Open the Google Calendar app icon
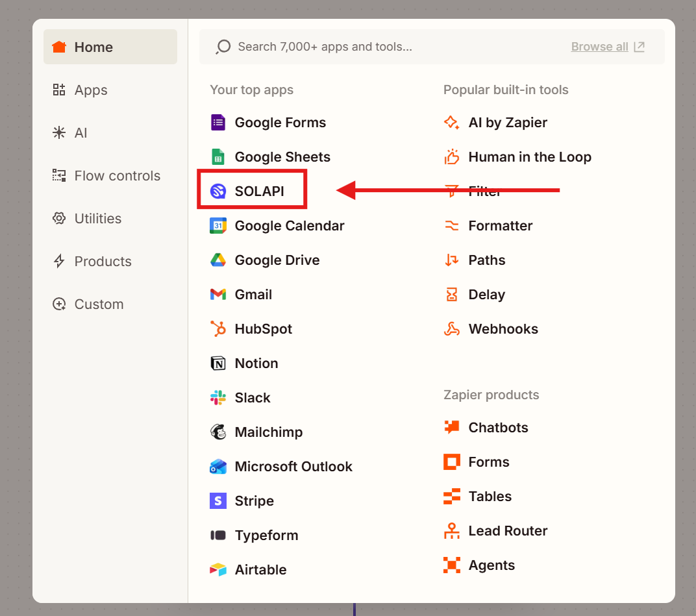The image size is (696, 616). point(218,226)
